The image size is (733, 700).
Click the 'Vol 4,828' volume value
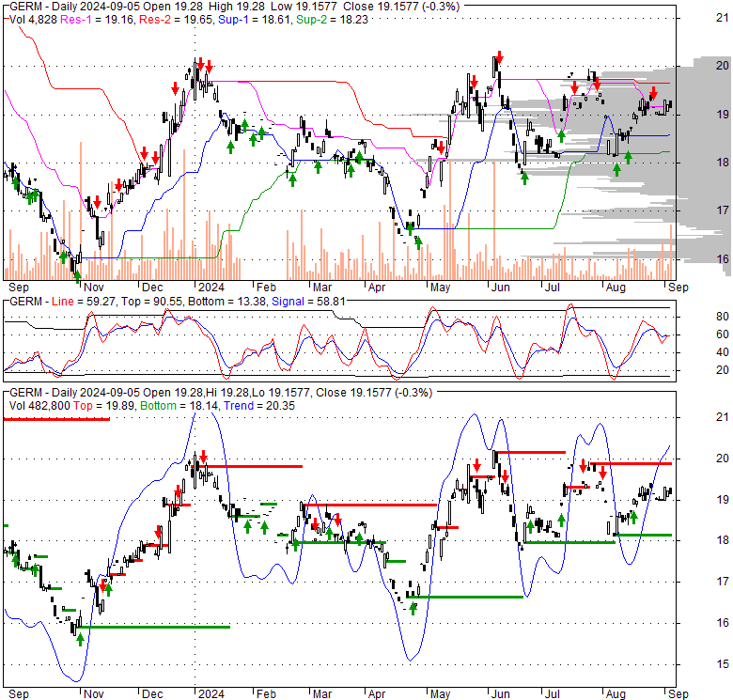(x=33, y=20)
